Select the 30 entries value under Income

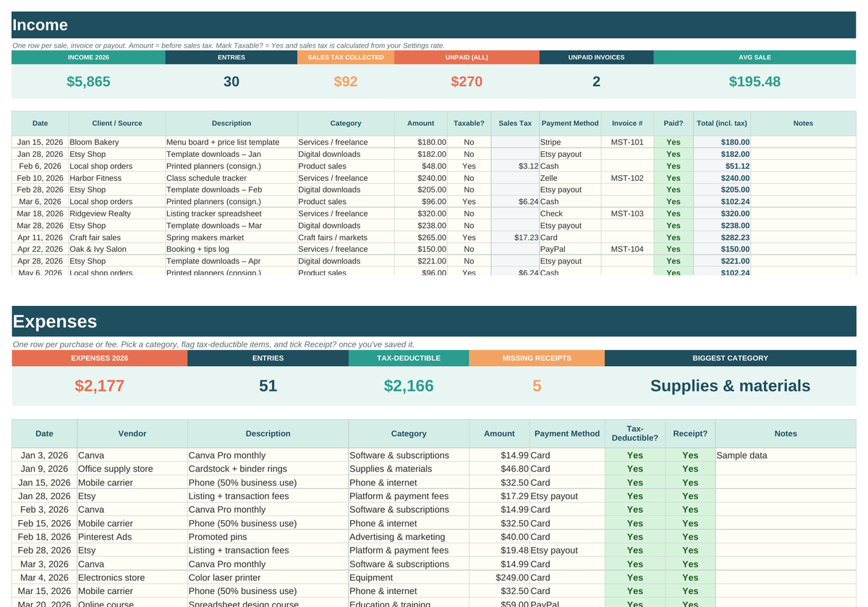(231, 82)
